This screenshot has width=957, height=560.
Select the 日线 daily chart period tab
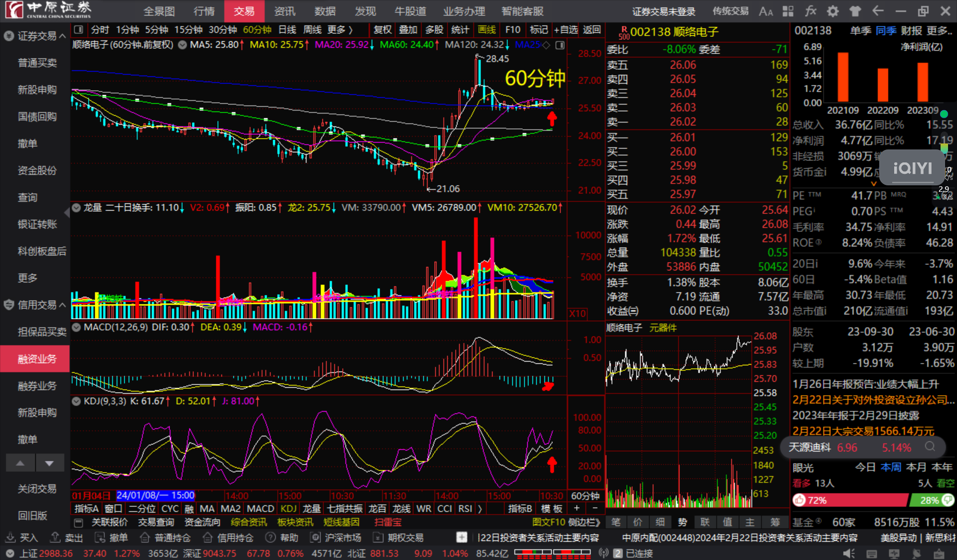[x=287, y=30]
